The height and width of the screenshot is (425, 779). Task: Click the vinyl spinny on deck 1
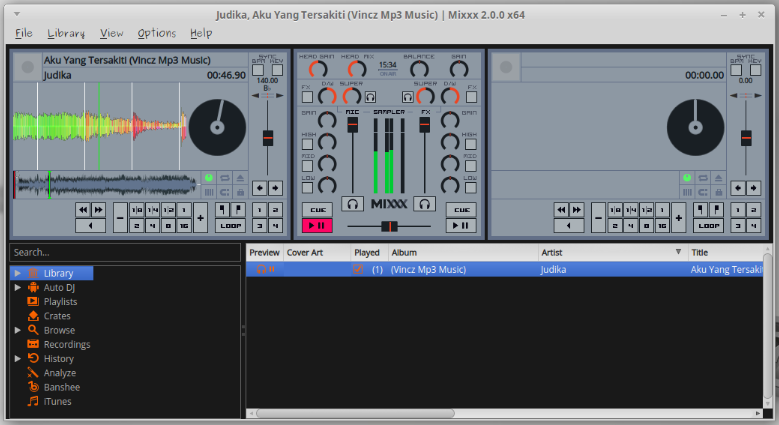pos(217,127)
